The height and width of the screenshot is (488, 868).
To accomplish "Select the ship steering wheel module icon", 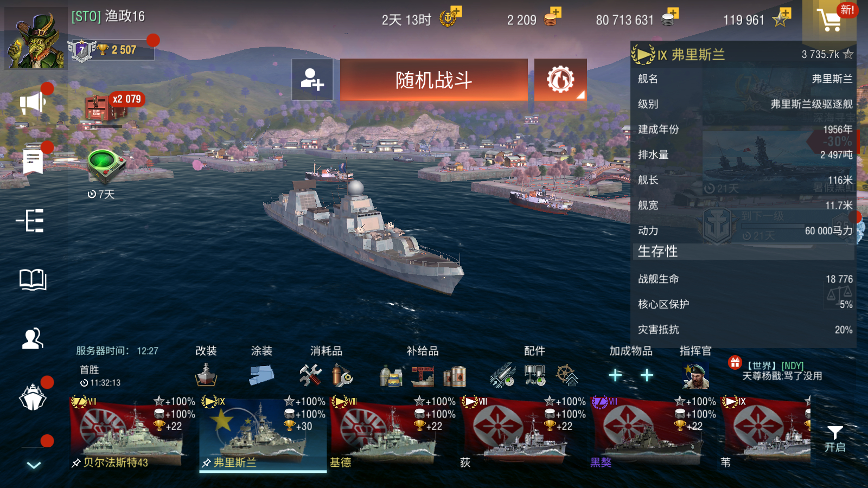I will [x=567, y=375].
